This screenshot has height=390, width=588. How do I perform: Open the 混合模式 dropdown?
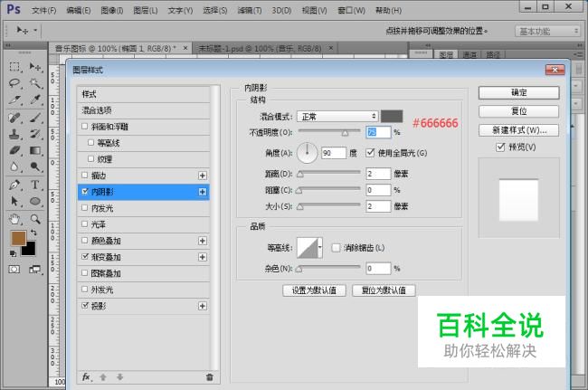(x=337, y=116)
